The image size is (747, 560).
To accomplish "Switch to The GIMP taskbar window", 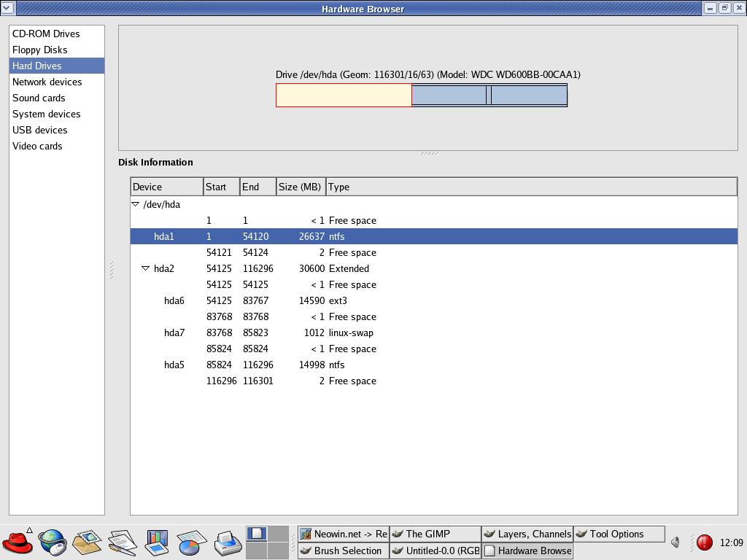I will tap(435, 534).
